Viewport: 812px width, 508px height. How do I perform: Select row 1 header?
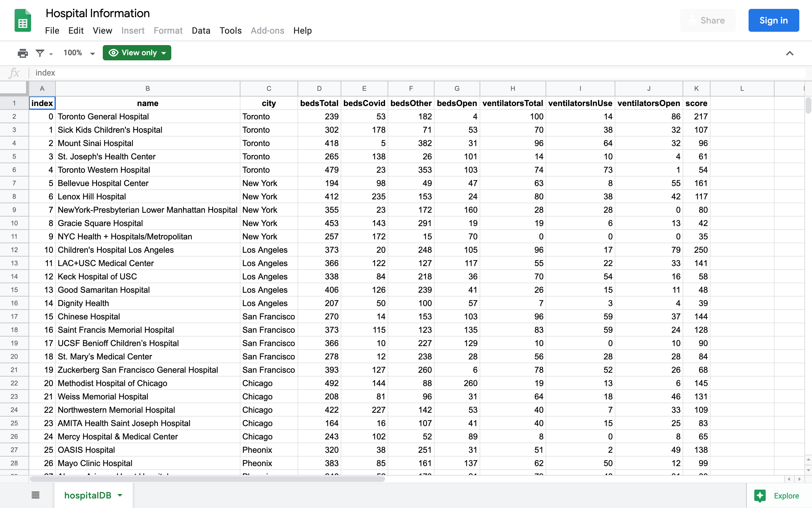14,103
